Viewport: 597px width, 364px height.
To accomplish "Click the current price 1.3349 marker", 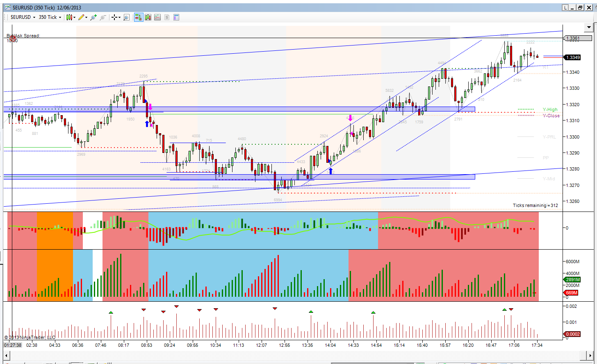I will point(572,57).
